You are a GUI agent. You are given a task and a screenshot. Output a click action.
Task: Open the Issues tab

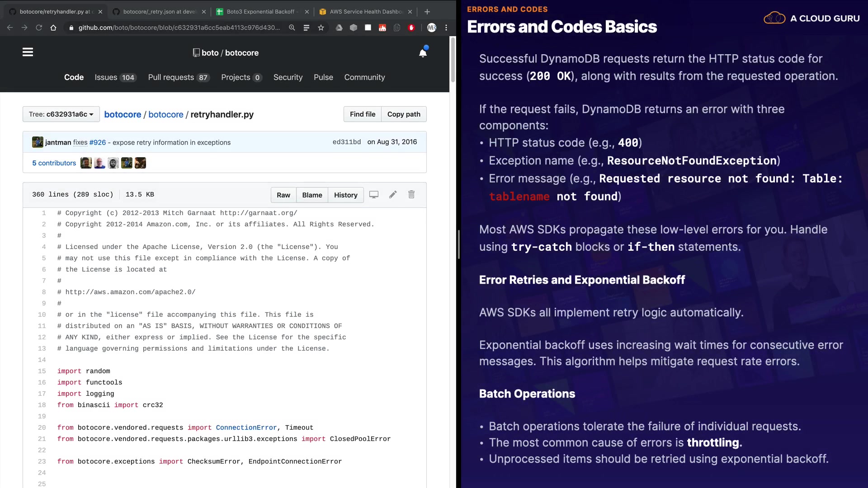[115, 77]
